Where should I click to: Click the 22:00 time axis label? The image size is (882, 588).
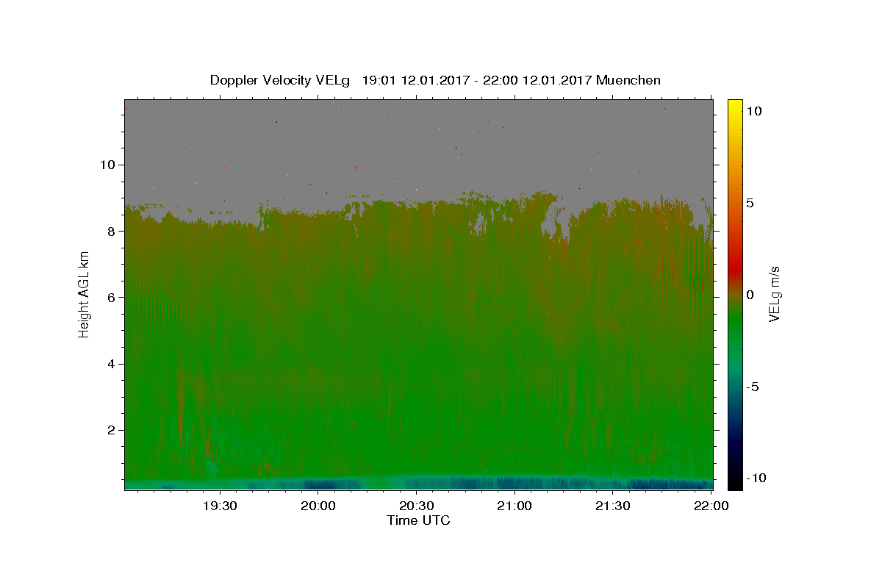click(x=711, y=506)
